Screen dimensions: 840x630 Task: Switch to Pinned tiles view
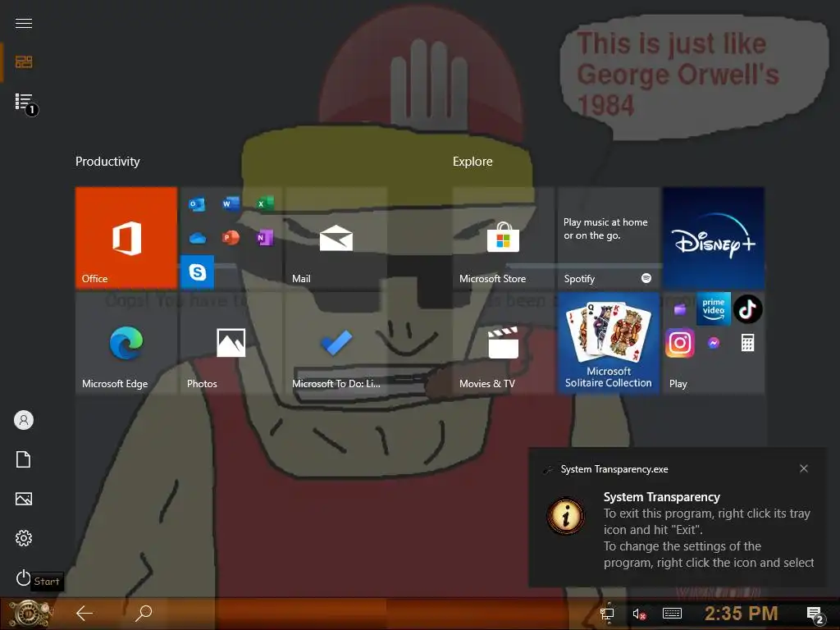click(x=24, y=62)
